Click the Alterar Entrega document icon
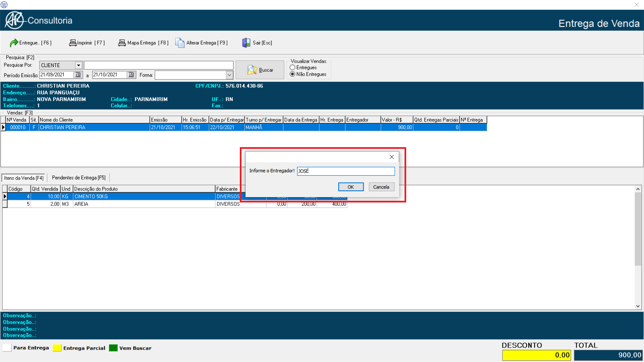 (180, 43)
